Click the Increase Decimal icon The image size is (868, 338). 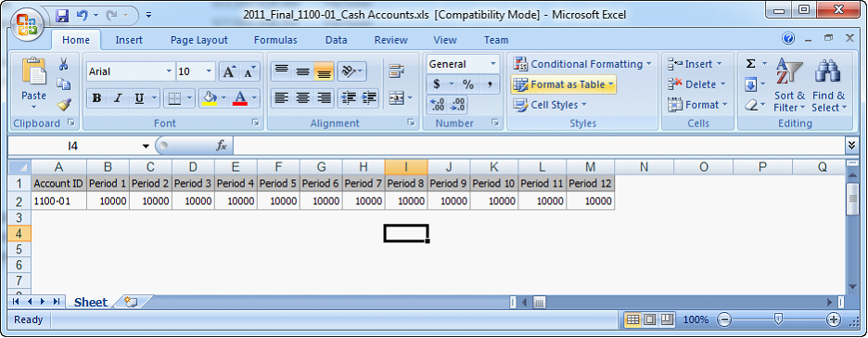[x=437, y=105]
